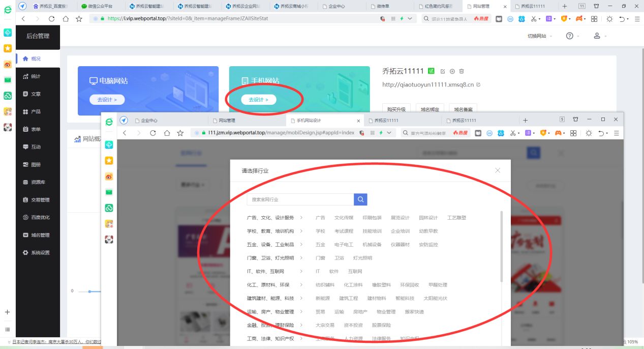644x349 pixels.
Task: Click the edit pencil icon beside 乔拓云11111
Action: [444, 71]
